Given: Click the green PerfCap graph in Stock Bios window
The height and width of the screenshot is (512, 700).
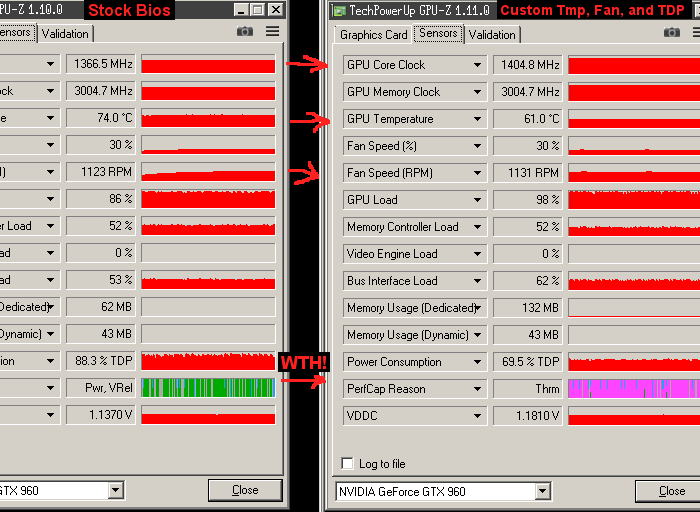Looking at the screenshot, I should tap(208, 387).
